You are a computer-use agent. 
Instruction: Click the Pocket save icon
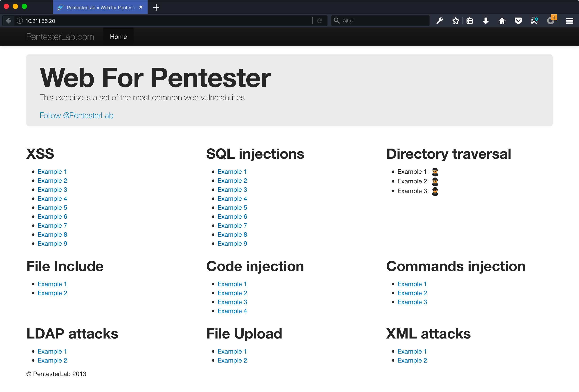(518, 21)
